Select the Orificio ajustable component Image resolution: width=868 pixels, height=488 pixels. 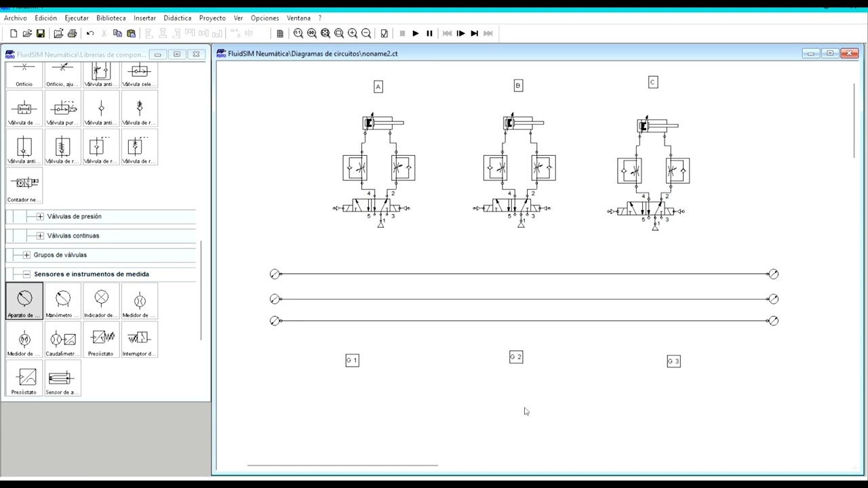click(x=62, y=75)
